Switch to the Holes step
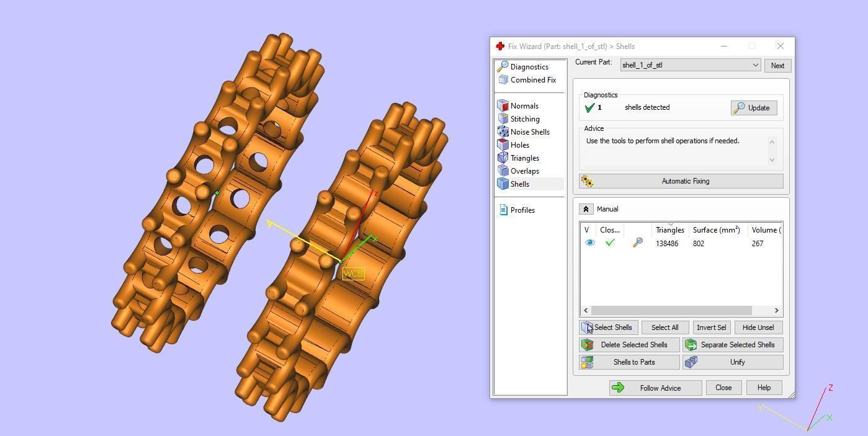 520,145
